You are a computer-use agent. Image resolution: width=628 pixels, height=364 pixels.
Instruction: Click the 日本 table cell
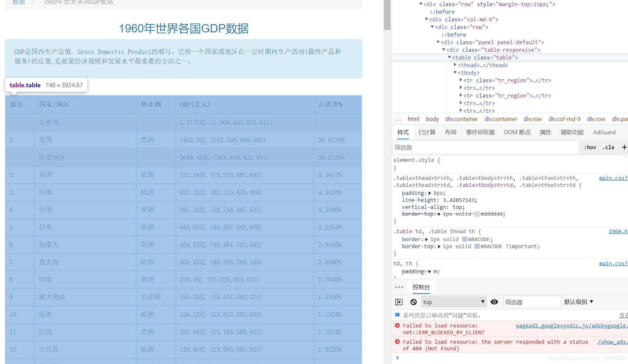[85, 227]
